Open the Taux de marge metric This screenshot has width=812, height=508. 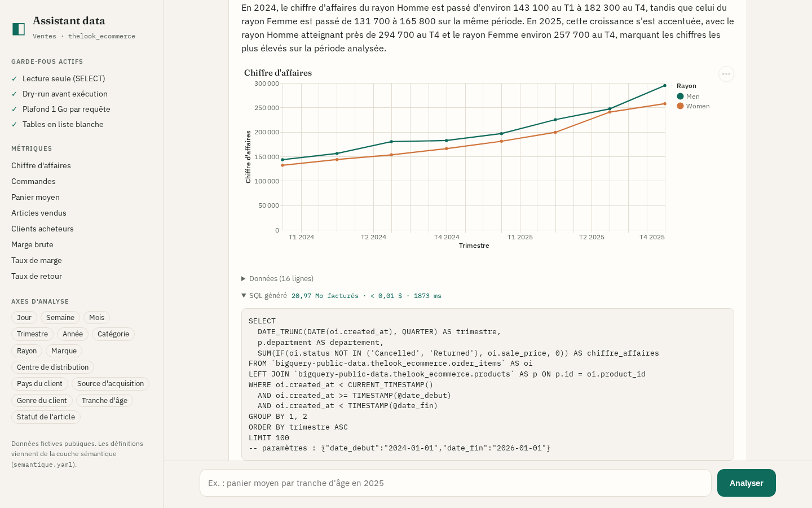[37, 260]
